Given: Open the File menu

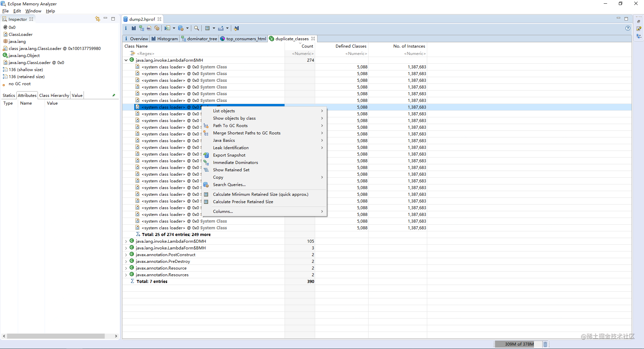Looking at the screenshot, I should pos(5,11).
